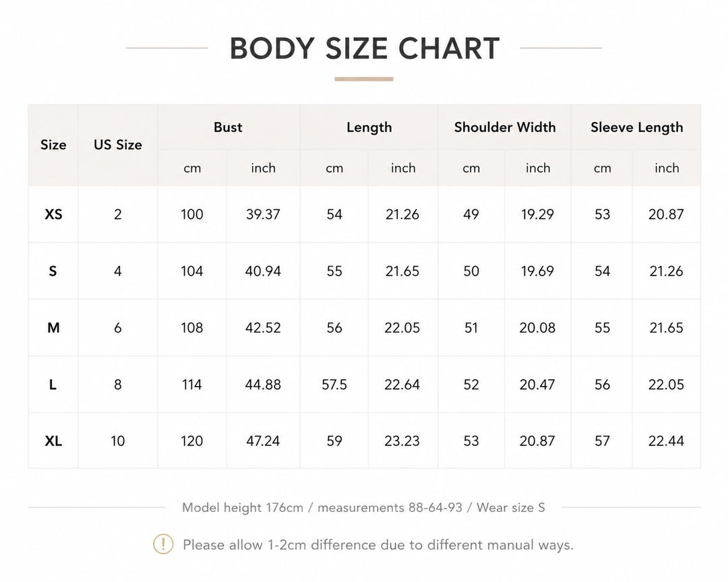
Task: Click the Length column header
Action: tap(369, 127)
